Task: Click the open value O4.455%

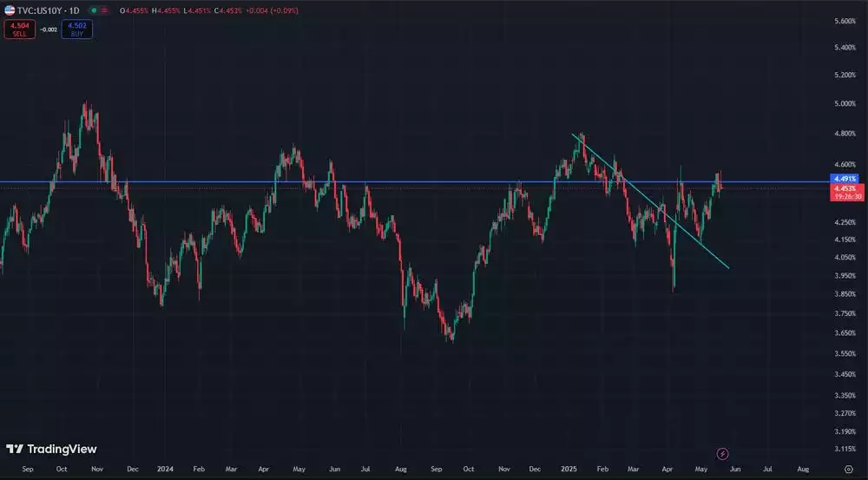Action: click(134, 10)
